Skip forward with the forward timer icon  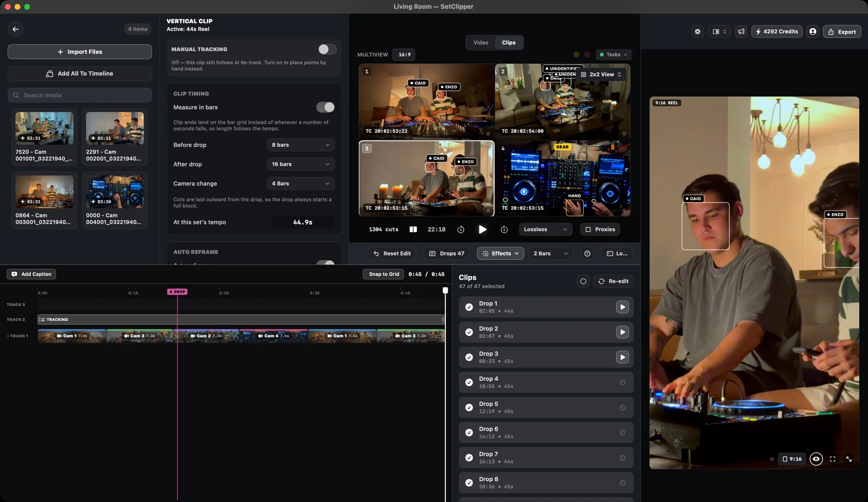(504, 230)
